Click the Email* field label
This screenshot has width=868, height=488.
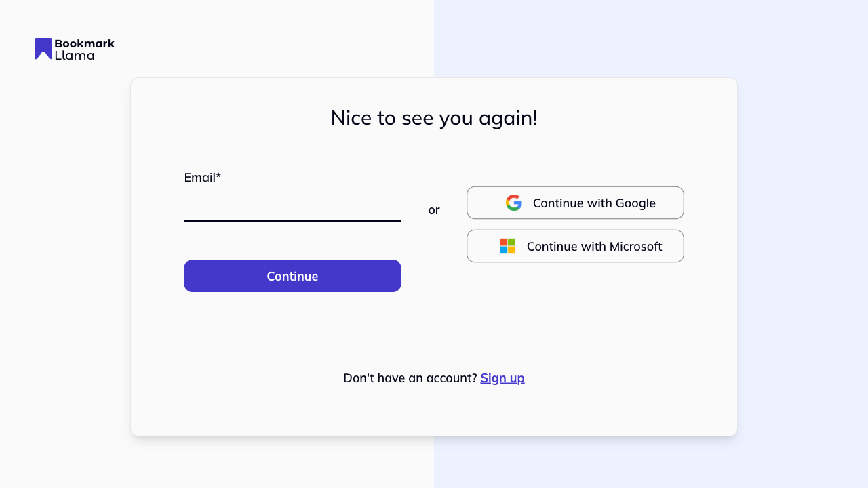tap(202, 177)
